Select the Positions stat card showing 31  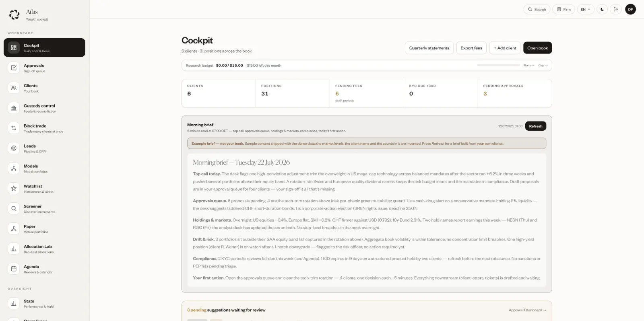tap(293, 93)
